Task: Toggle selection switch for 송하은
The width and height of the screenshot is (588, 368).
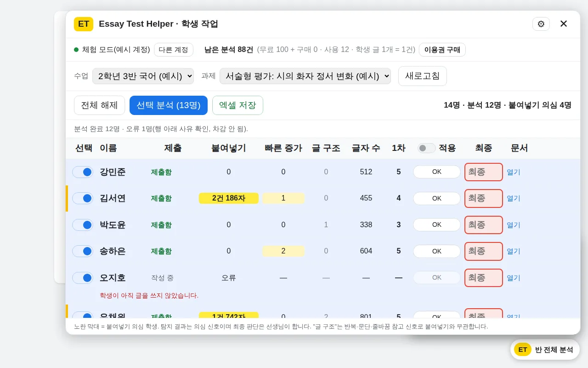Action: tap(83, 251)
